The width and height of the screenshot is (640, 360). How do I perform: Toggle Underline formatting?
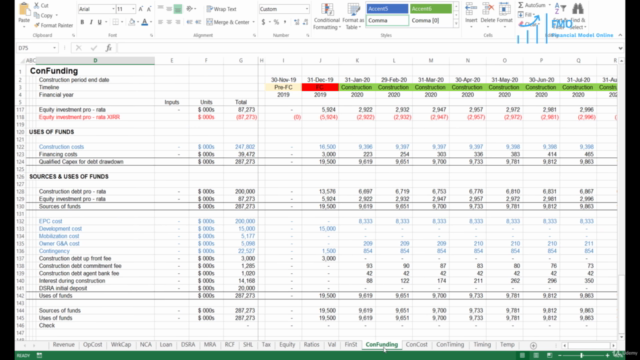click(99, 22)
